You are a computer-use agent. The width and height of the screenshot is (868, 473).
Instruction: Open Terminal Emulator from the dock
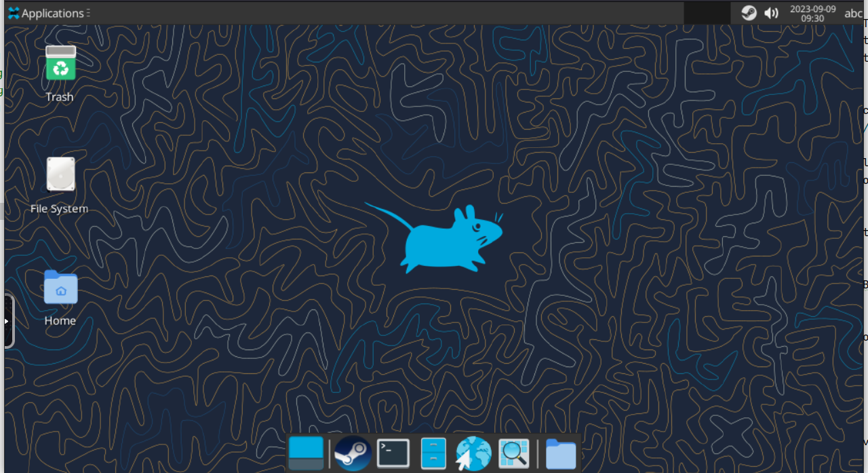click(393, 453)
